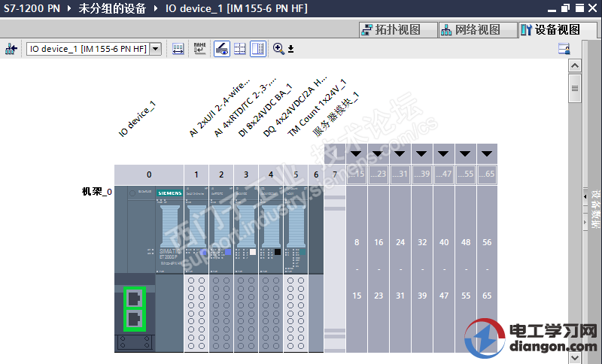Click the IO device_1 rotated module label
The image size is (602, 364).
137,120
